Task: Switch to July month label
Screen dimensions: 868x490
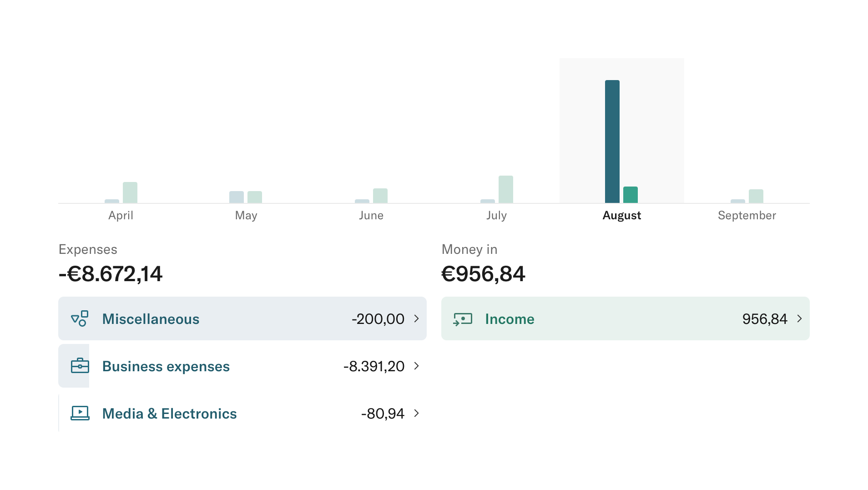Action: pos(496,215)
